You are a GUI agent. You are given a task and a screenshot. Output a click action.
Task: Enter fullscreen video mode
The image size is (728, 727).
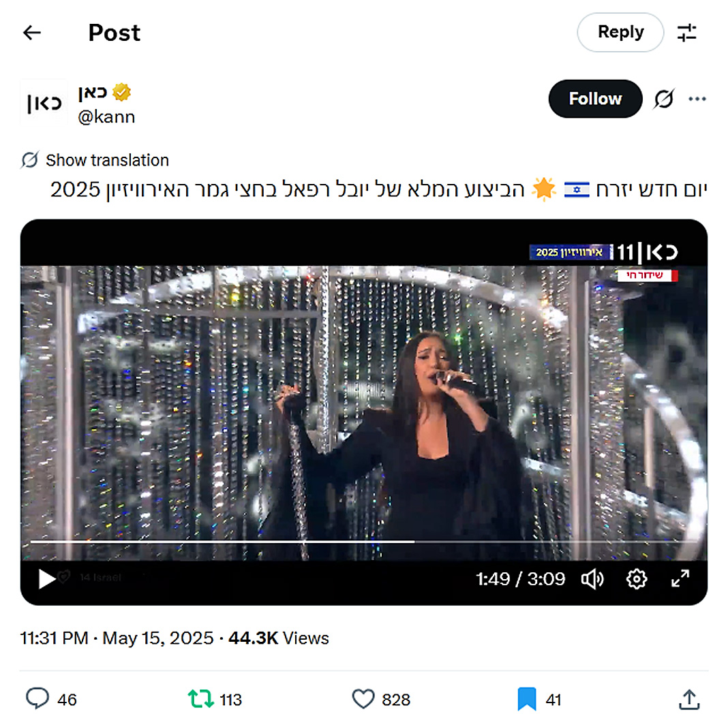680,579
